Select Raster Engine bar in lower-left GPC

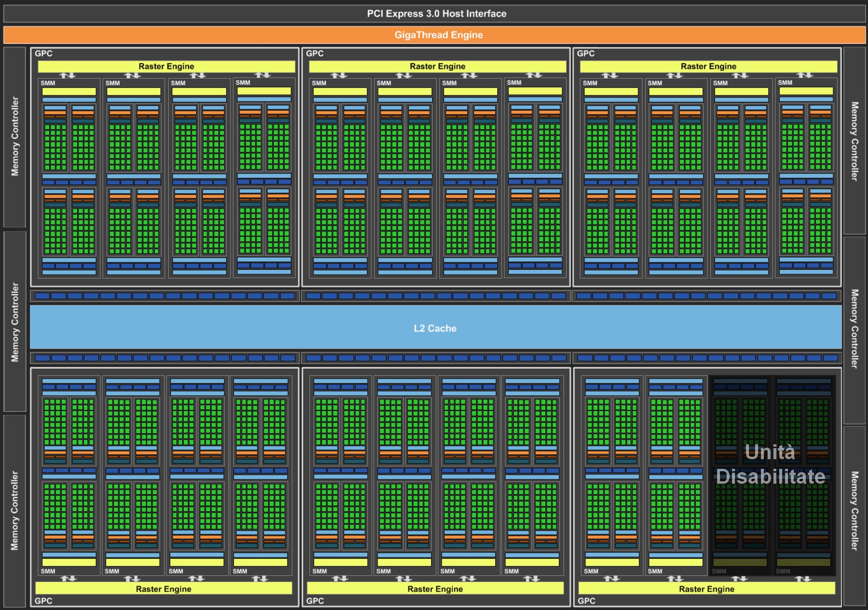[x=163, y=588]
